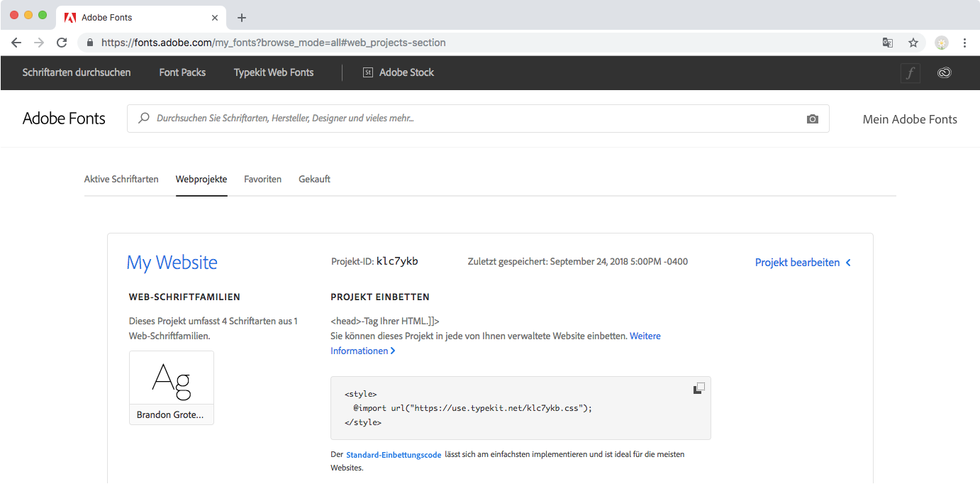This screenshot has width=980, height=484.
Task: Expand the Weitere Informationen link arrow
Action: tap(392, 351)
